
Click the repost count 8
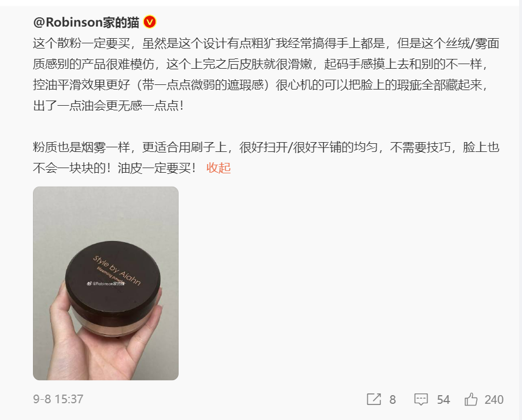tap(393, 399)
